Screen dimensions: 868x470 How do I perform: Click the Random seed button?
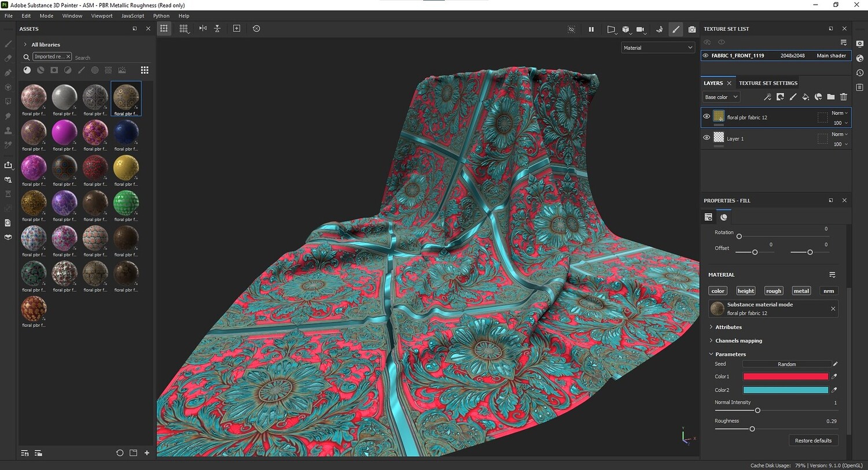tap(786, 364)
